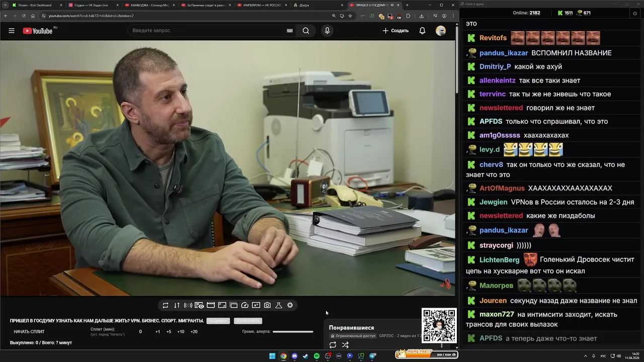Open the Понравившиеся playlist three-dot menu
The height and width of the screenshot is (362, 644).
coord(442,345)
